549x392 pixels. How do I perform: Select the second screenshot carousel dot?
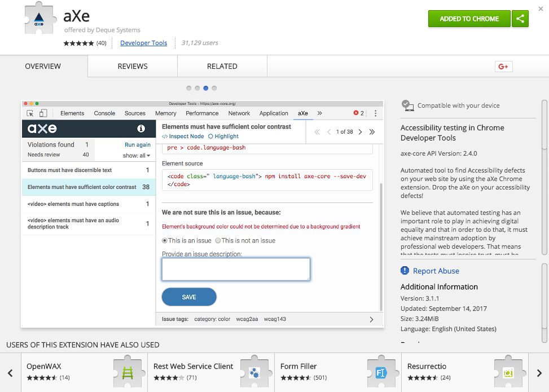click(197, 88)
